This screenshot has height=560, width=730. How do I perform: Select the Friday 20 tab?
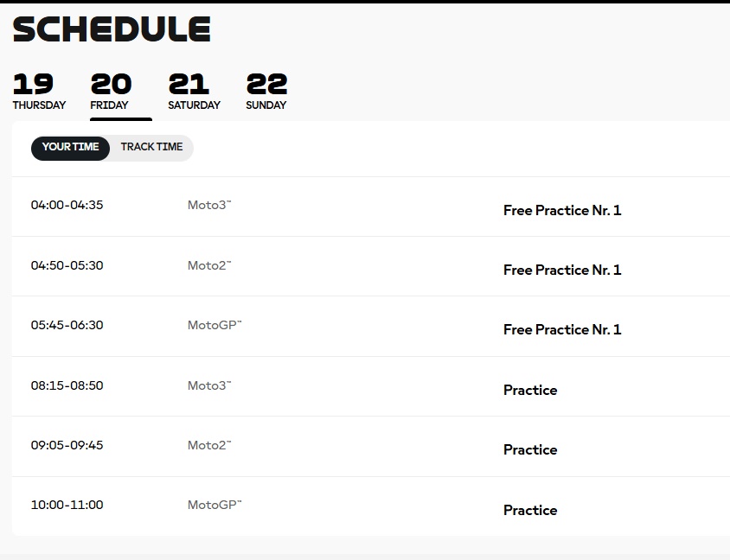click(111, 92)
